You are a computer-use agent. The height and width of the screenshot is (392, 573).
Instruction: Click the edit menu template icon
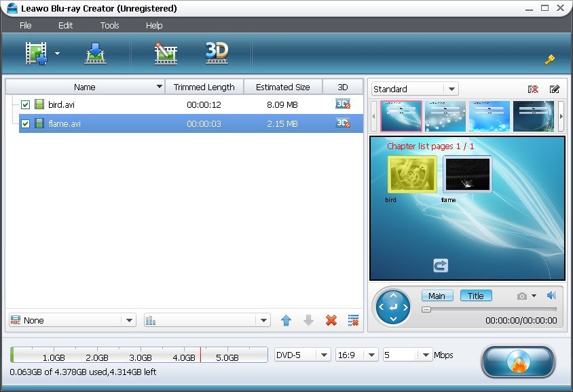tap(555, 89)
